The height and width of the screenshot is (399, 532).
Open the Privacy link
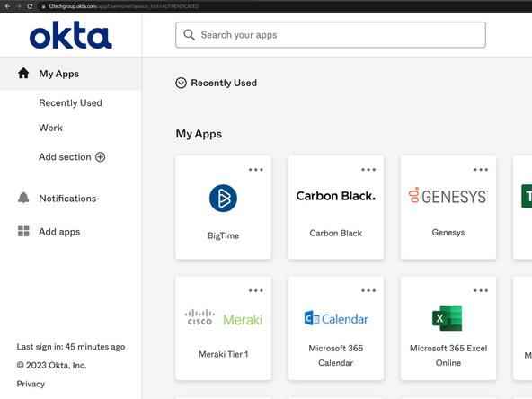point(31,384)
